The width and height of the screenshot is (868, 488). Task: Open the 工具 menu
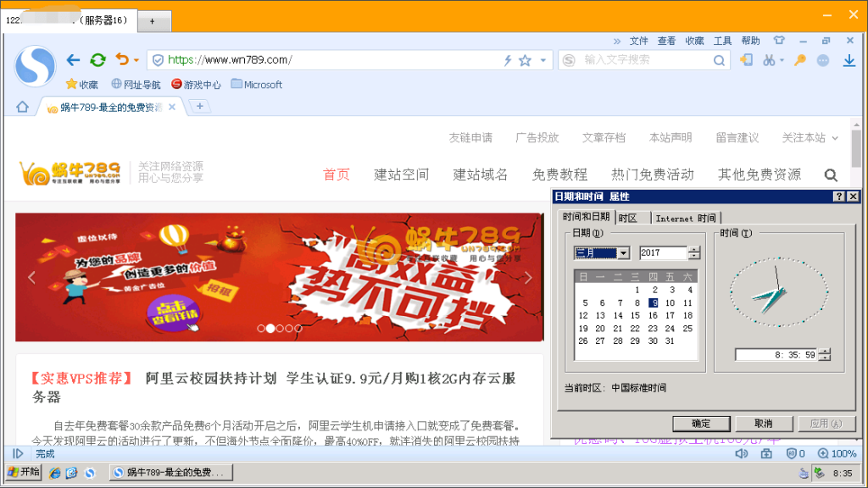pos(722,41)
